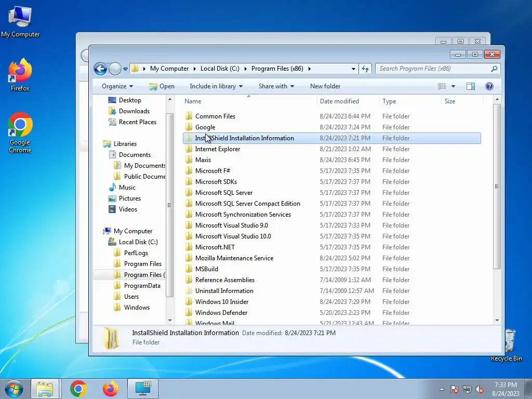Select the Firefox desktop shortcut
532x399 pixels.
(20, 75)
